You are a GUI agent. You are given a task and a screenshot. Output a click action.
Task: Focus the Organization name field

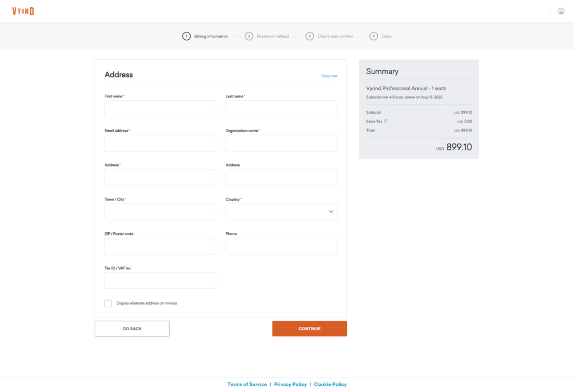click(281, 143)
